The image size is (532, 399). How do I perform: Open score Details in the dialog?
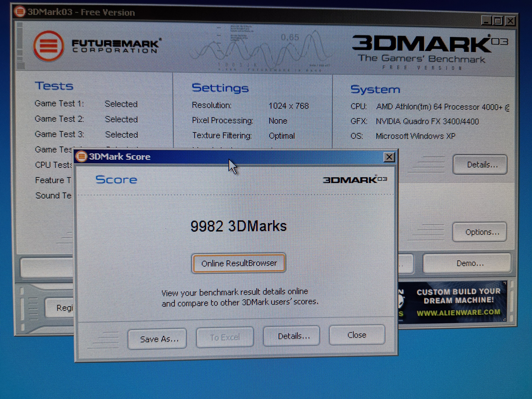click(x=292, y=336)
